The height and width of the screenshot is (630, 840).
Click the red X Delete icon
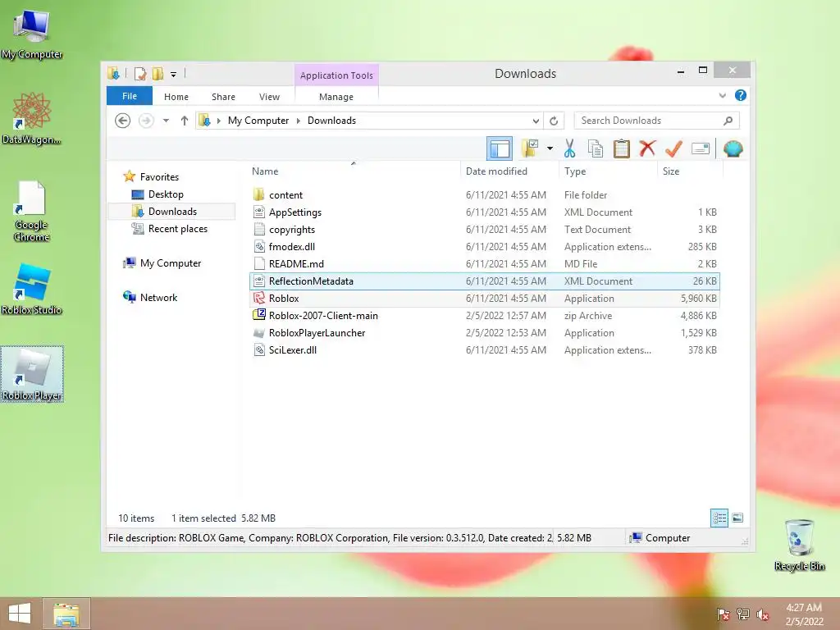coord(647,148)
